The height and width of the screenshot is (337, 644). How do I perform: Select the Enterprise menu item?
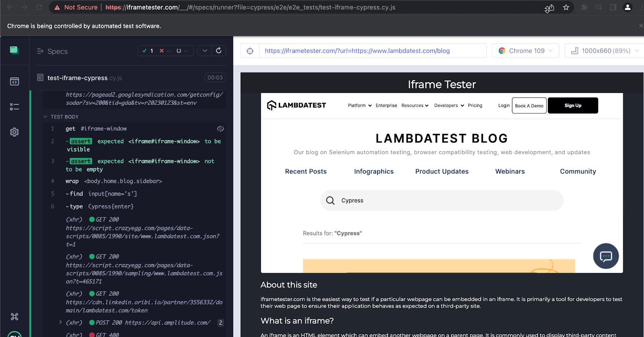(386, 105)
